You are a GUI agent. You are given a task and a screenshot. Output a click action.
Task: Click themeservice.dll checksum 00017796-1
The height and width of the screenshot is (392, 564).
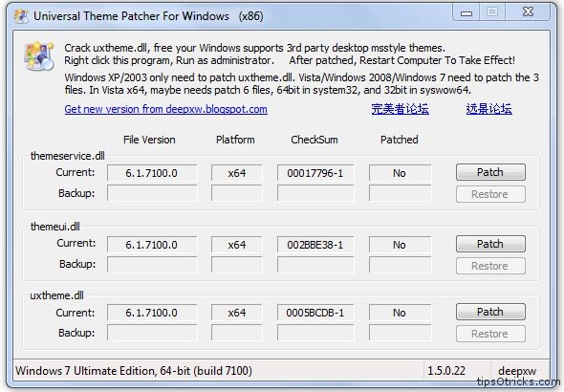click(315, 173)
